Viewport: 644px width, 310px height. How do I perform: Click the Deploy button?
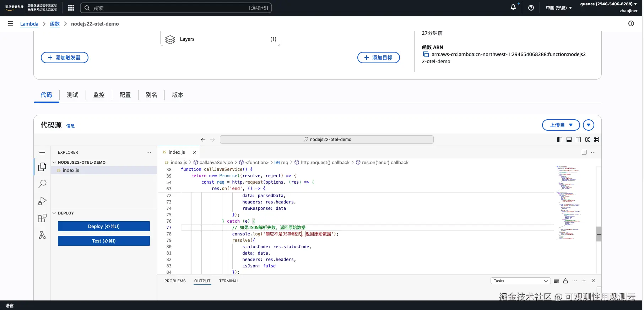[x=104, y=226]
